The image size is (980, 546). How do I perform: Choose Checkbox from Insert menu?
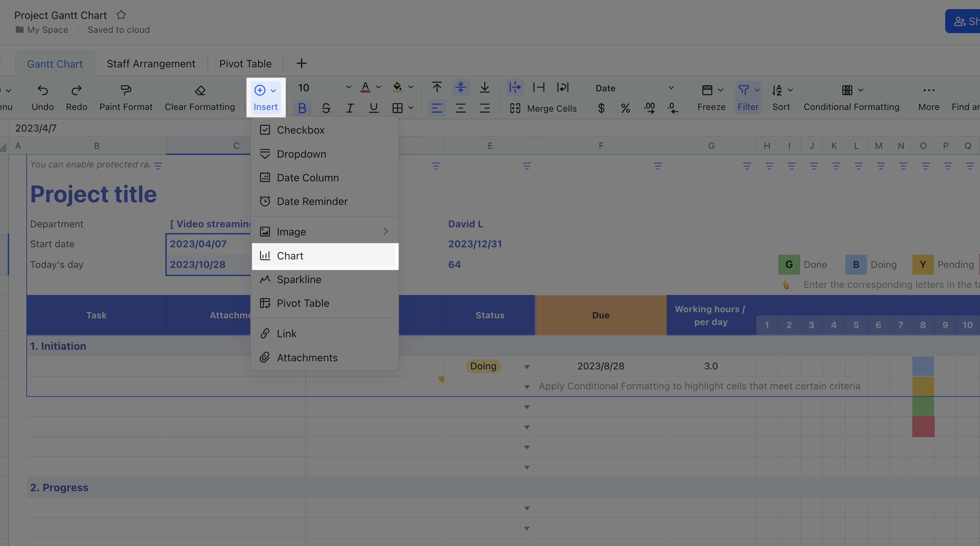click(x=325, y=130)
